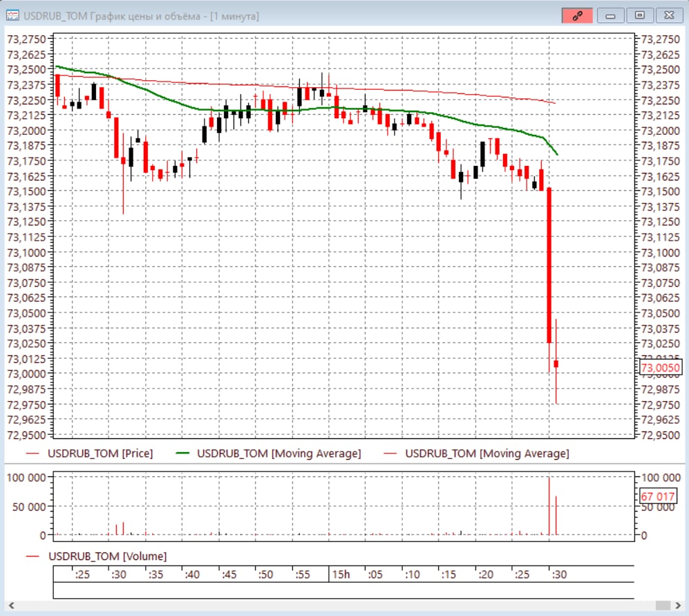The image size is (689, 616).
Task: Select the USDRUB_TOM [Volume] legend entry
Action: pyautogui.click(x=97, y=557)
